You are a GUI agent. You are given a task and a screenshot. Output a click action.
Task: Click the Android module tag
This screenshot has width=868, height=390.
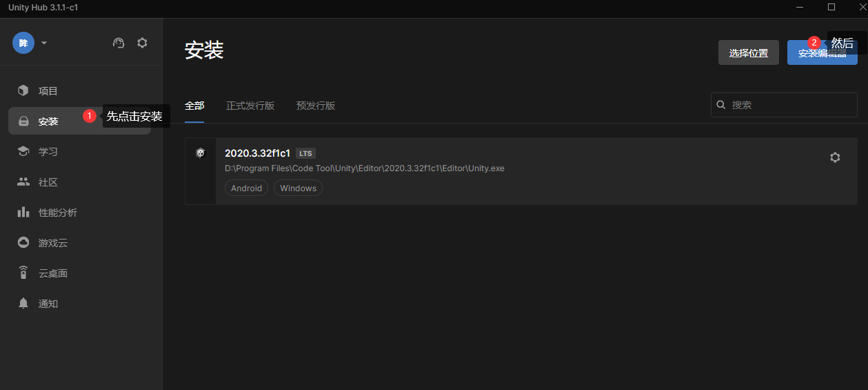(247, 188)
